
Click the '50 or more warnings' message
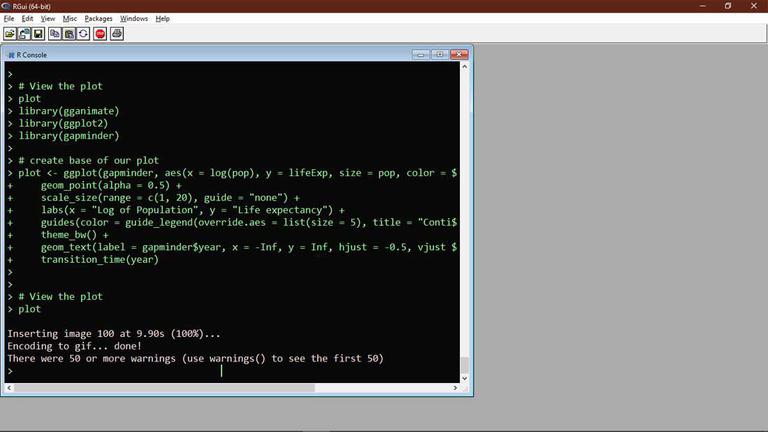(x=195, y=359)
